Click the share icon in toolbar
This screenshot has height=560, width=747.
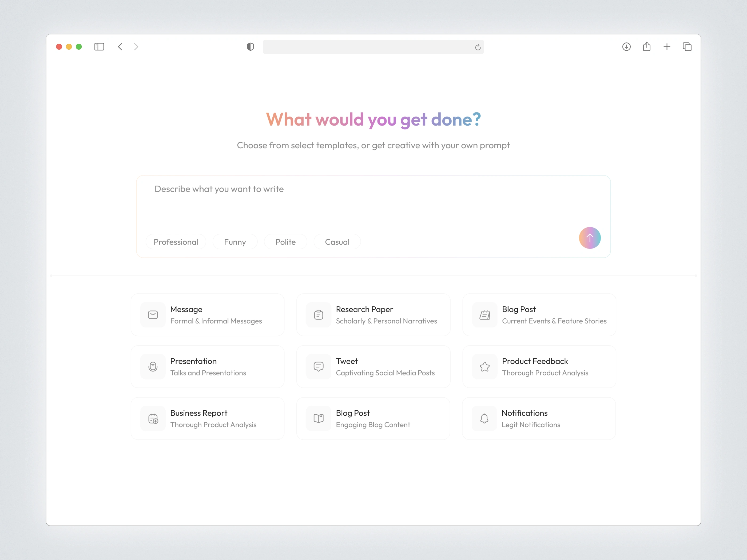(646, 47)
